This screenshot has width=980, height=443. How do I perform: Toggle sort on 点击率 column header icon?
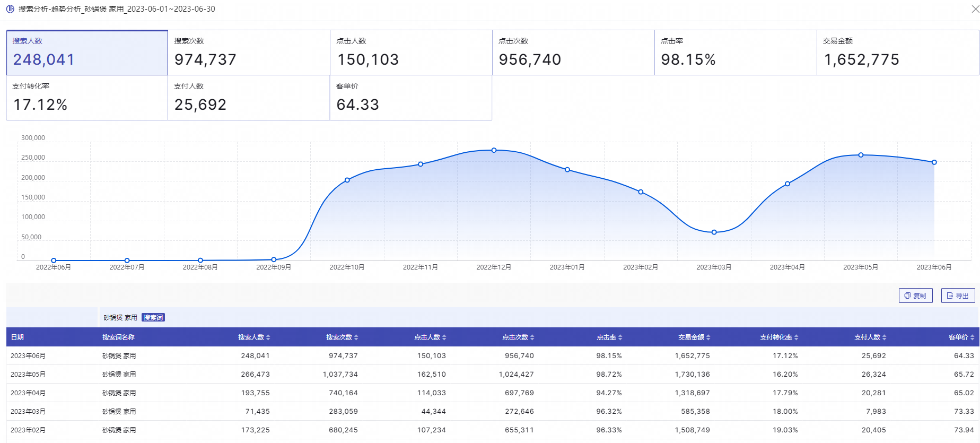[x=620, y=337]
